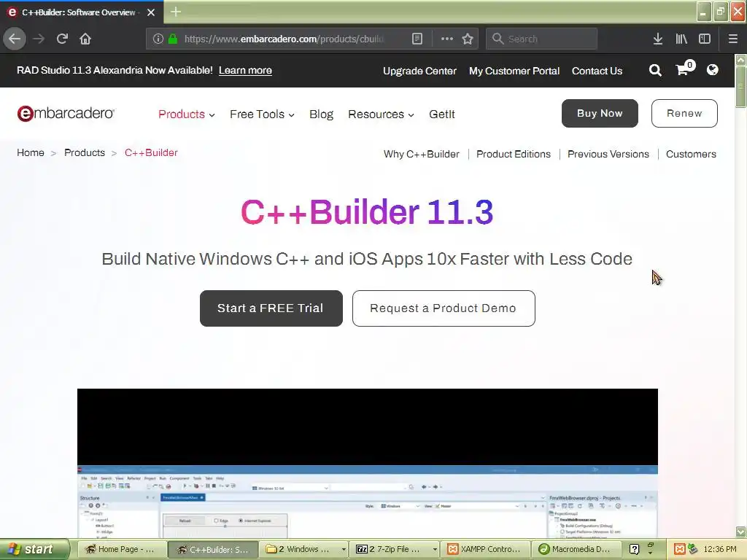
Task: Click the help question mark taskbar icon
Action: click(634, 549)
